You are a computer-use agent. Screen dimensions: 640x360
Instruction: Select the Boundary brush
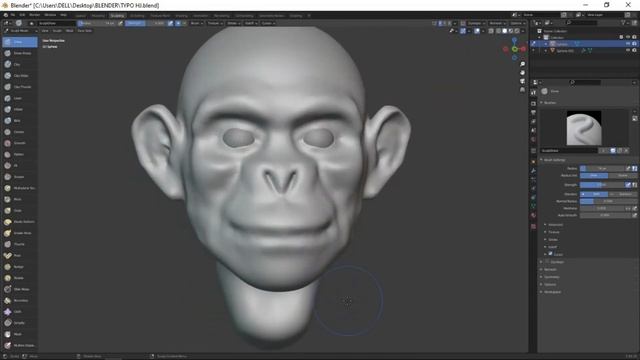20,300
